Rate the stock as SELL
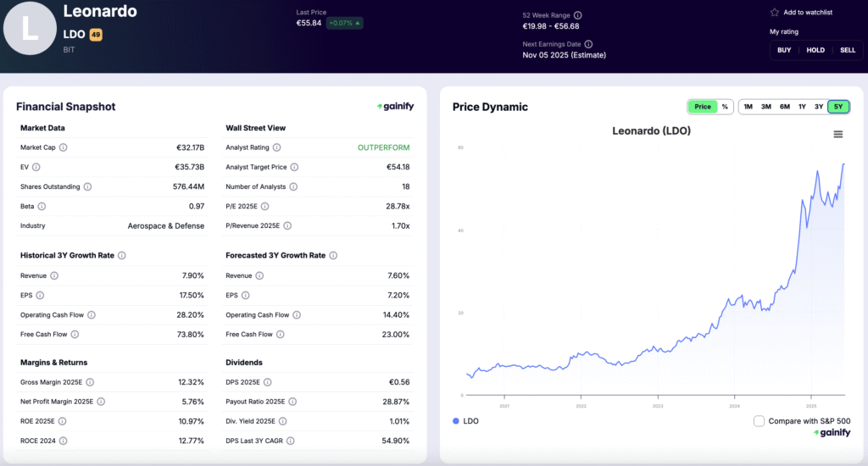The image size is (868, 466). (848, 50)
